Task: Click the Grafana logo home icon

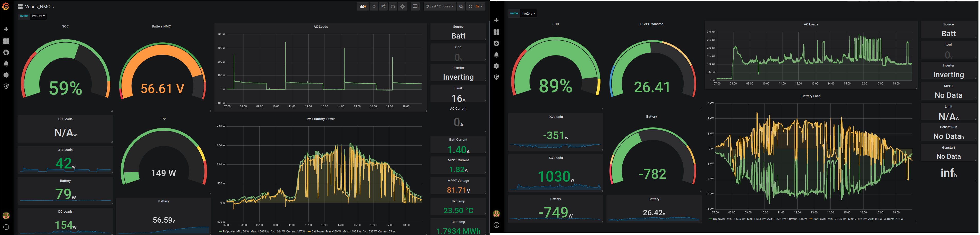Action: point(6,6)
